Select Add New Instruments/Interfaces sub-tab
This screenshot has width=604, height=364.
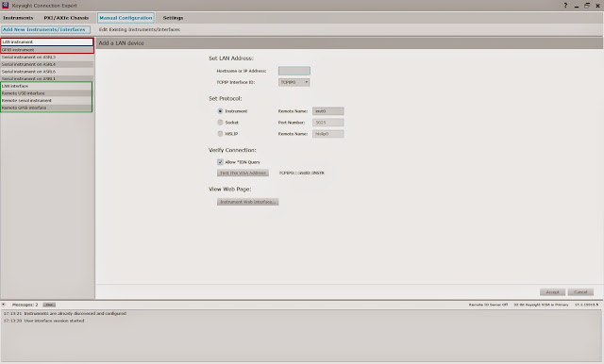45,29
